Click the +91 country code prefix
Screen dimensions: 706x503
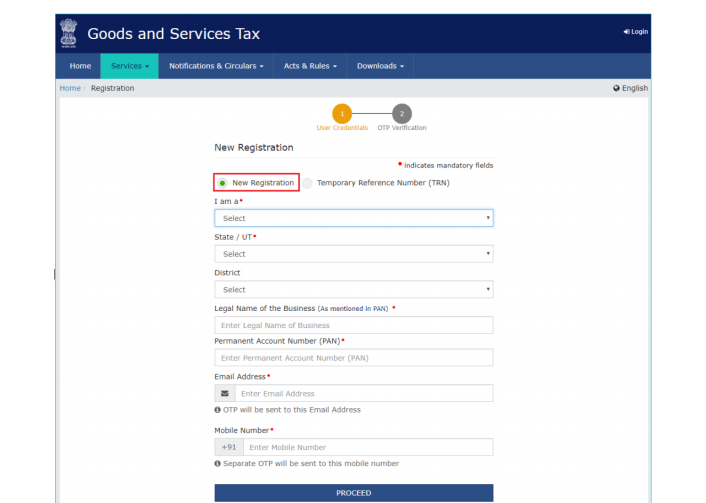[x=229, y=447]
